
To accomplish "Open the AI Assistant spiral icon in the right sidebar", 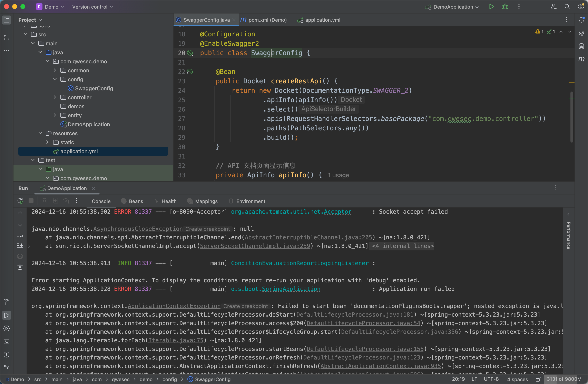I will click(582, 33).
